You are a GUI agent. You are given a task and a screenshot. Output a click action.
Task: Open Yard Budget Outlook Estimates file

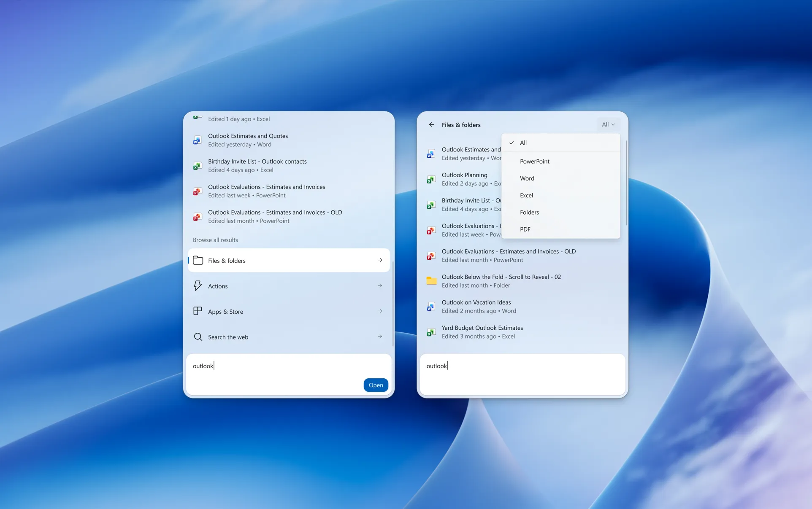click(522, 332)
